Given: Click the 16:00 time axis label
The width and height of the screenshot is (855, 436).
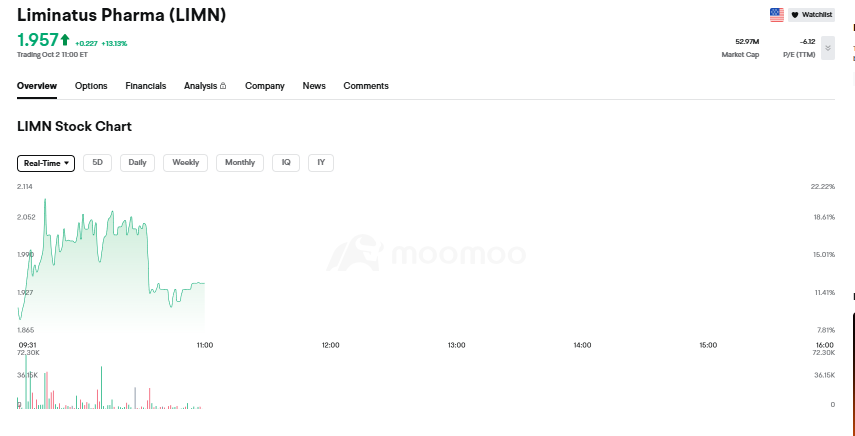Looking at the screenshot, I should pyautogui.click(x=824, y=345).
